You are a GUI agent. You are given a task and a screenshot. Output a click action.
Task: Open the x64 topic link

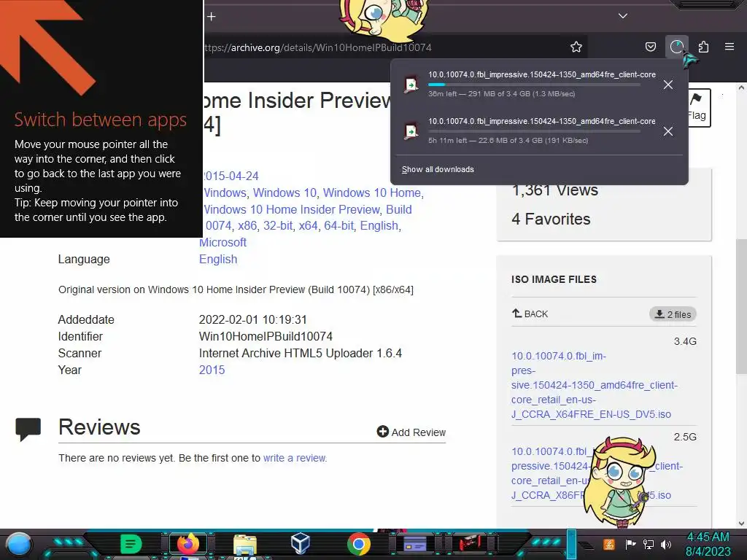309,226
